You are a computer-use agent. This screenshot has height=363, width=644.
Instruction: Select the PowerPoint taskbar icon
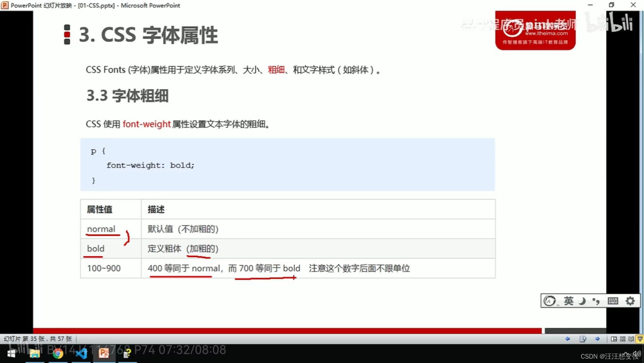[x=104, y=353]
